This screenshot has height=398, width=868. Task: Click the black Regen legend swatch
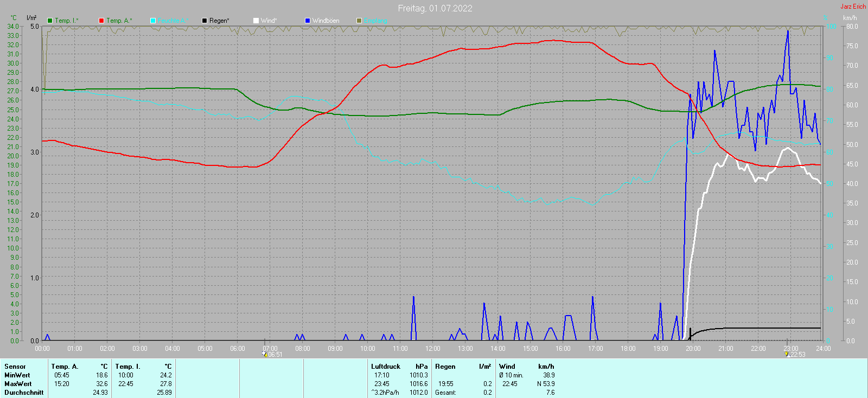click(205, 21)
